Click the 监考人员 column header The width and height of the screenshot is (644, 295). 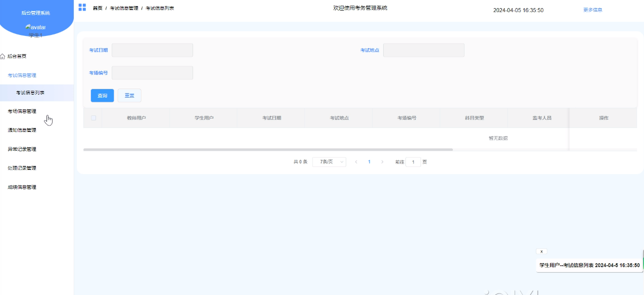542,118
